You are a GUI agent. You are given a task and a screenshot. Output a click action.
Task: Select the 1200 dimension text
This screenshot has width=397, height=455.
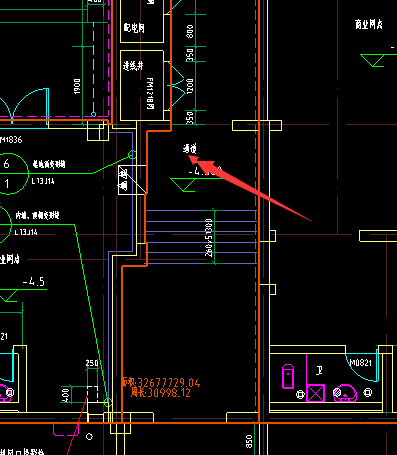tap(190, 86)
